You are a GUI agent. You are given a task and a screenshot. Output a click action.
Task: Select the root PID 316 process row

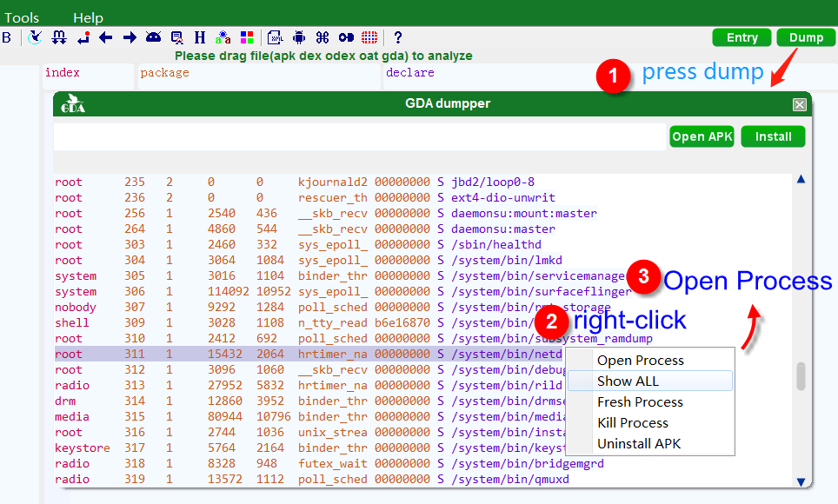pyautogui.click(x=309, y=432)
